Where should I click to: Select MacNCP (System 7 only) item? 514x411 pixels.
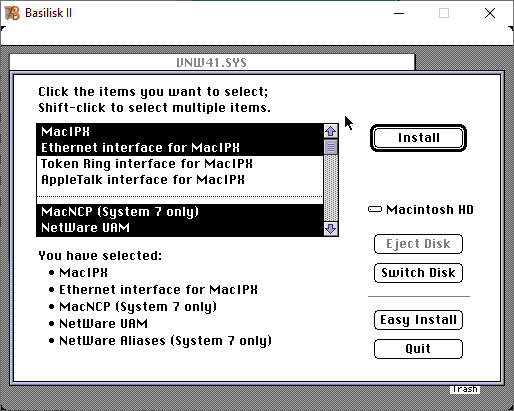click(x=180, y=212)
